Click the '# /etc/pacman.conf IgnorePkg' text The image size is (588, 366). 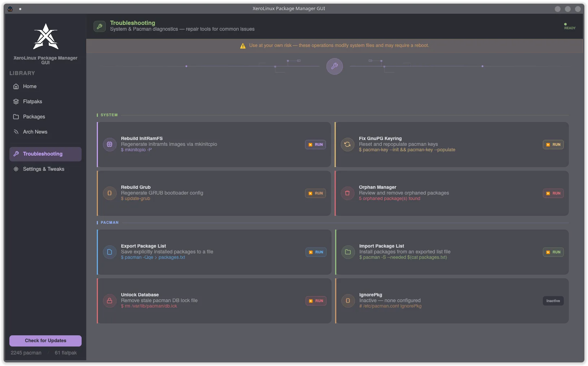coord(390,306)
